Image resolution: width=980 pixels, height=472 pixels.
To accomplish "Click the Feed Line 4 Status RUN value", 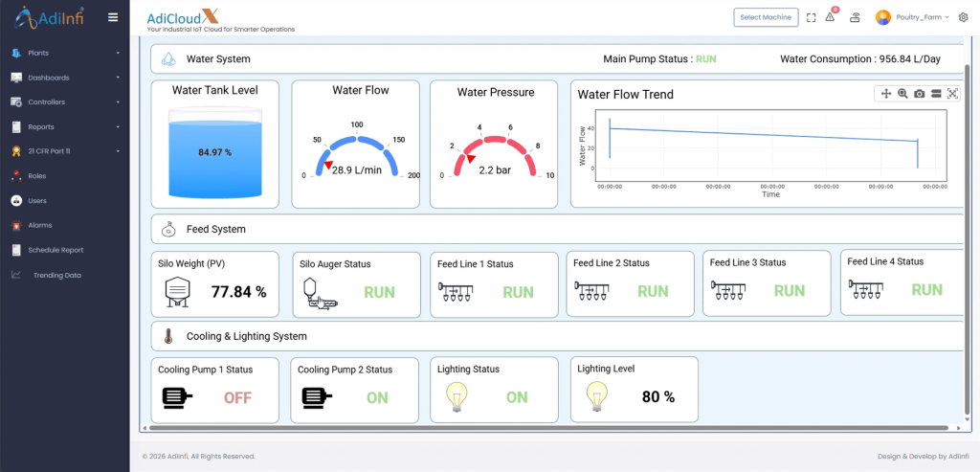I will pyautogui.click(x=926, y=289).
